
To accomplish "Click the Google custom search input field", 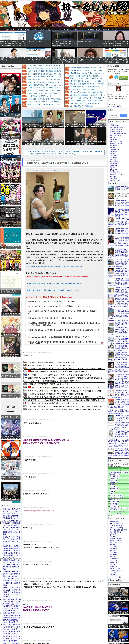I will [x=114, y=115].
